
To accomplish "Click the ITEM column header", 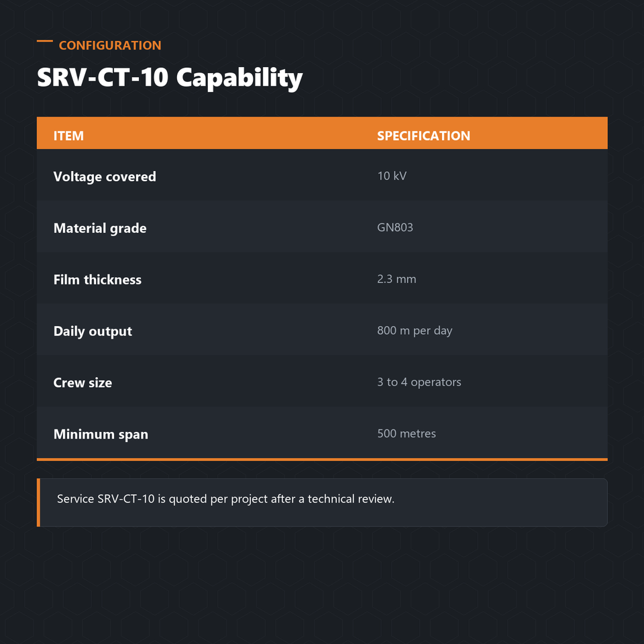I will (68, 136).
